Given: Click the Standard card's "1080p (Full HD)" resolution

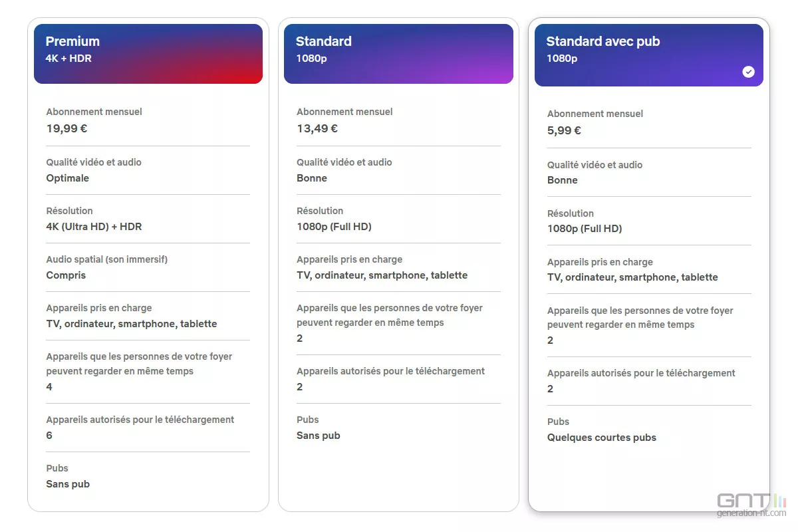Looking at the screenshot, I should tap(334, 227).
